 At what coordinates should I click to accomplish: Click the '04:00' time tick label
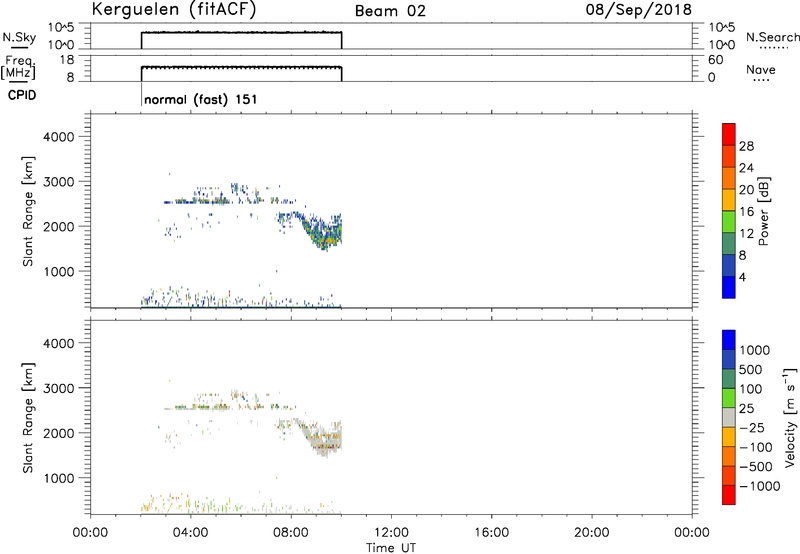(x=190, y=533)
